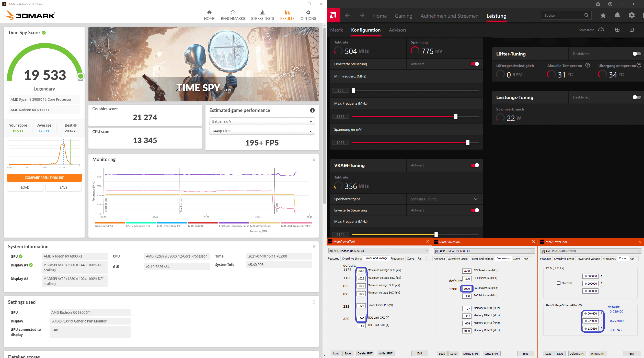Open GPU dropdown in Frequency MorePowerTool window

(485, 251)
